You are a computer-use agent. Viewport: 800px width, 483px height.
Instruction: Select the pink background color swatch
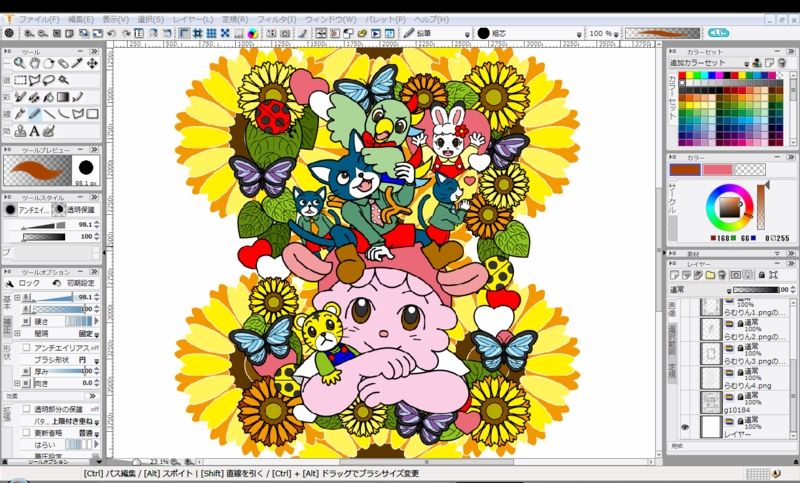[717, 170]
